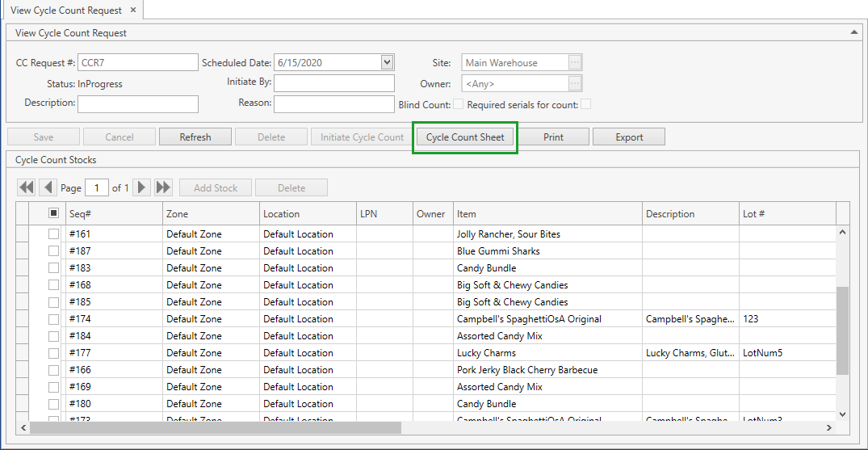The width and height of the screenshot is (868, 450).
Task: Go to first page of stocks
Action: click(x=27, y=187)
